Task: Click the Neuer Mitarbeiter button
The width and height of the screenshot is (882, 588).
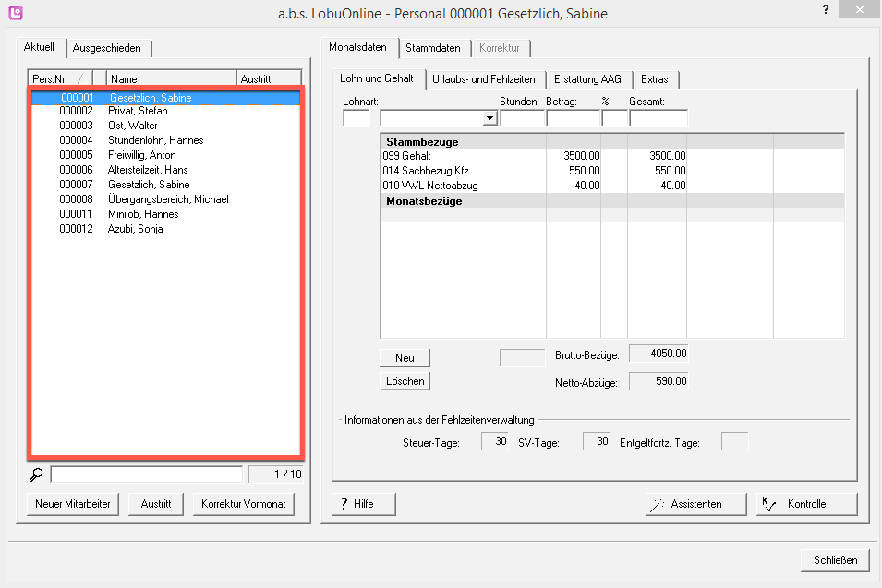Action: [73, 504]
